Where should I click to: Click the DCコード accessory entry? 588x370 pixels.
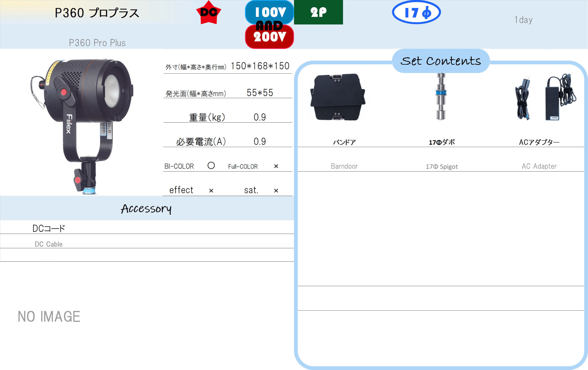pos(49,228)
